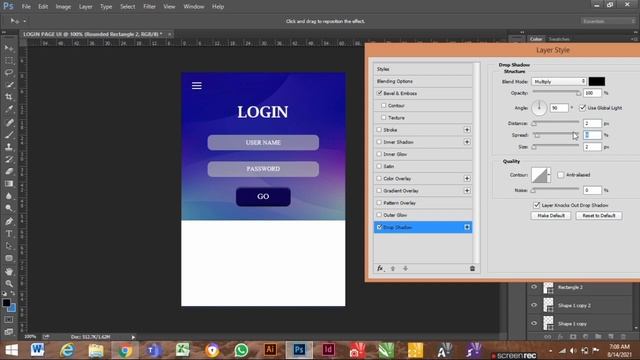Select the Lasso tool

pyautogui.click(x=9, y=73)
